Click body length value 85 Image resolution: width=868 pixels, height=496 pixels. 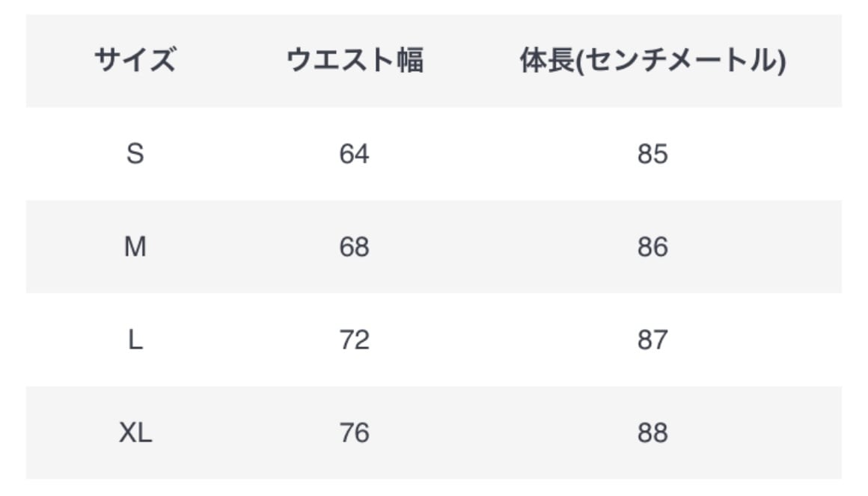point(652,154)
